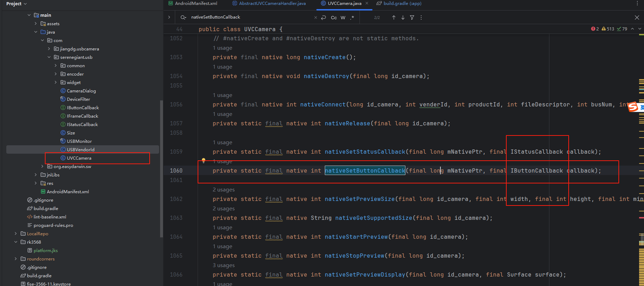644x286 pixels.
Task: Open filter search results options
Action: click(x=412, y=18)
